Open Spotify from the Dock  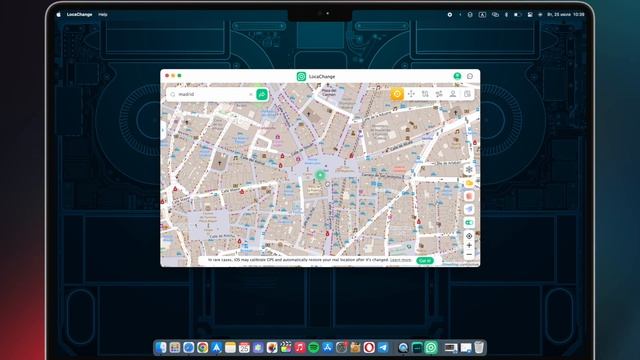[x=313, y=347]
